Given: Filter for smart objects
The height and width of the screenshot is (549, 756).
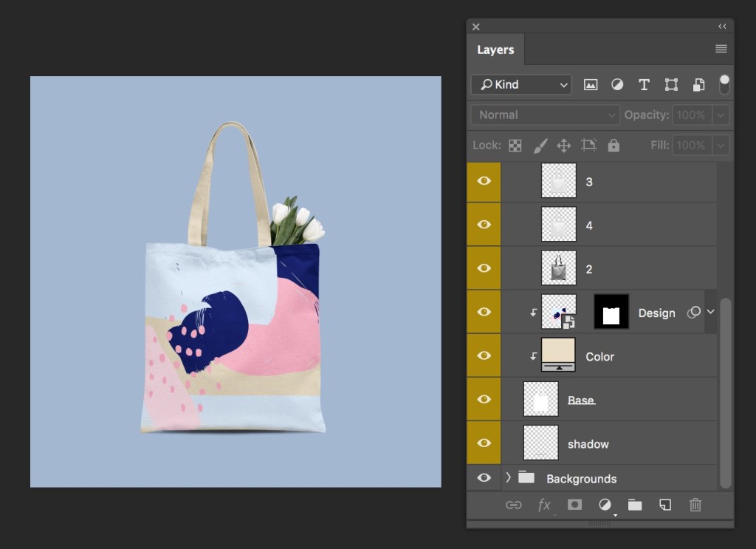Looking at the screenshot, I should (x=698, y=84).
